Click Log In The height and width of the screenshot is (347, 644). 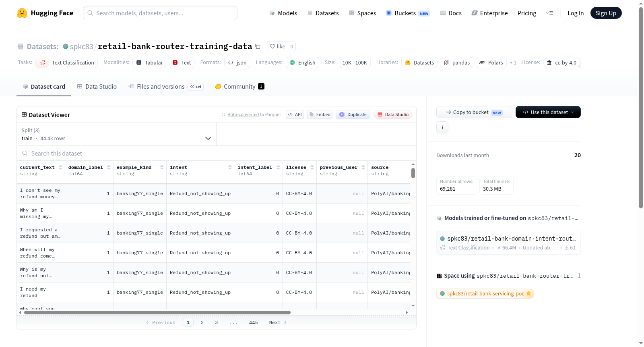click(x=575, y=13)
